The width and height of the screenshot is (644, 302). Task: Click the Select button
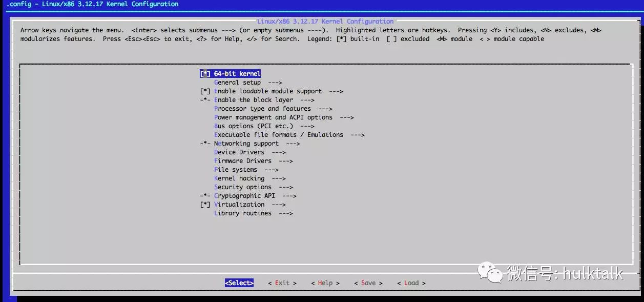[x=239, y=283]
